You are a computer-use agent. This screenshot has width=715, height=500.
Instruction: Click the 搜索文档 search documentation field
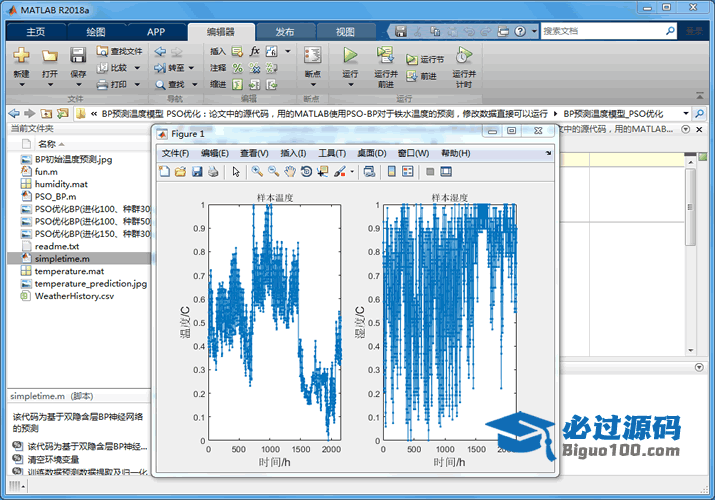[603, 31]
